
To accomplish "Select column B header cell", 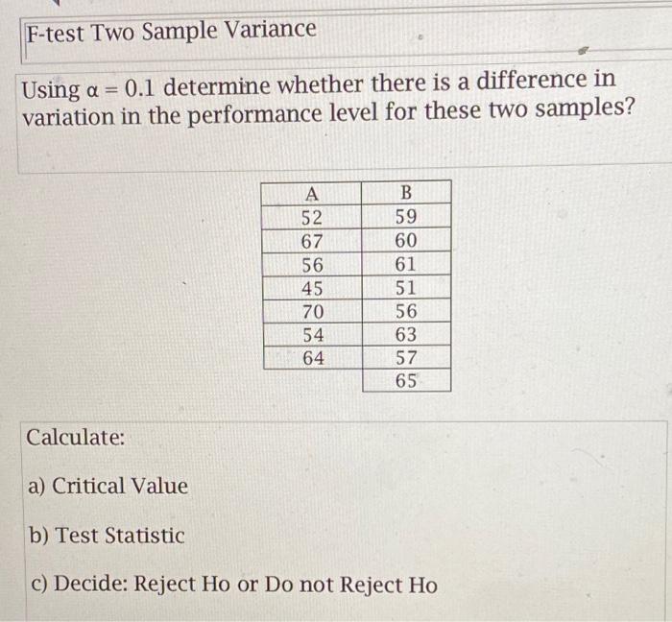I will coord(406,192).
